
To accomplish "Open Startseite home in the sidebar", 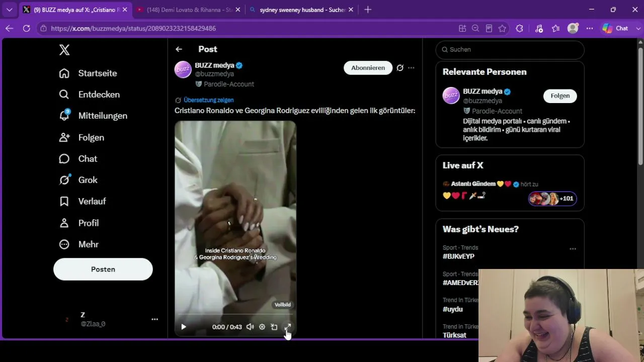I will 88,73.
